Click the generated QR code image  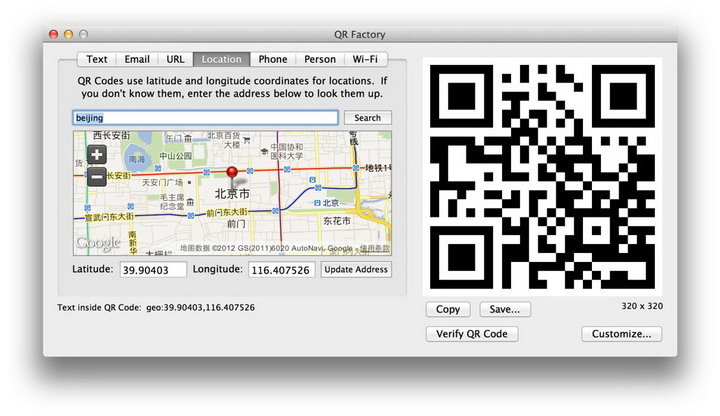[542, 177]
